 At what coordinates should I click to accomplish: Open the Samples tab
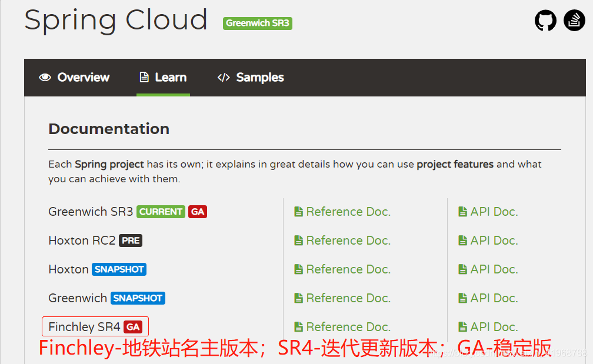point(251,78)
